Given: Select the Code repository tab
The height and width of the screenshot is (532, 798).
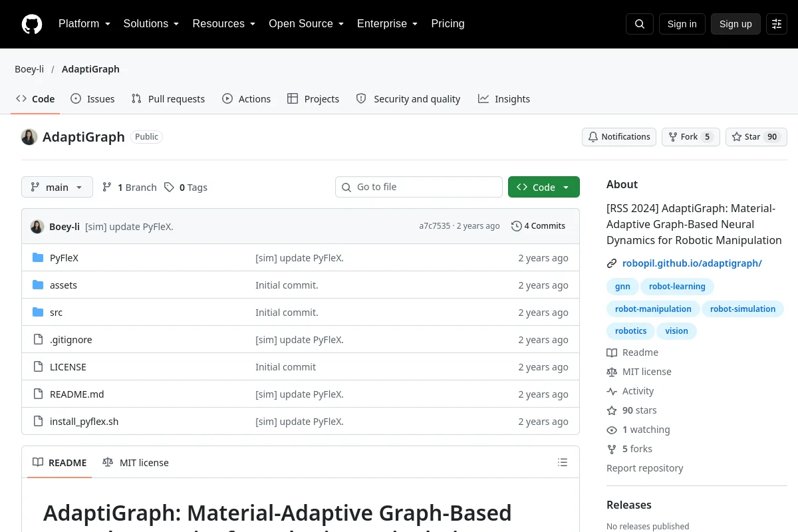Looking at the screenshot, I should tap(35, 99).
